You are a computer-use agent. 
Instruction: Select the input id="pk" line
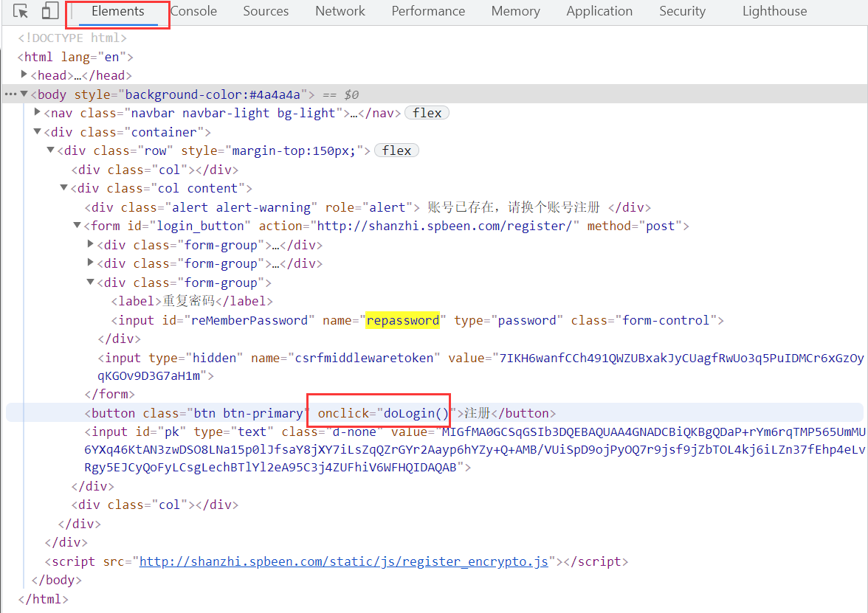coord(475,449)
